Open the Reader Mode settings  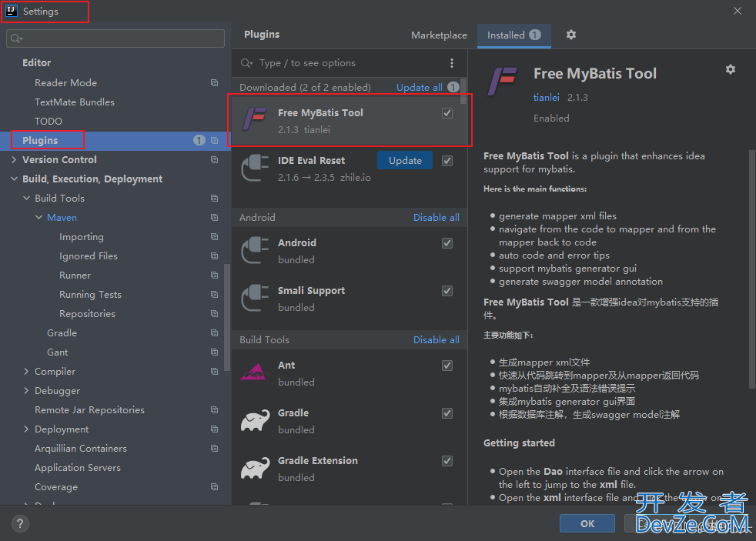65,83
